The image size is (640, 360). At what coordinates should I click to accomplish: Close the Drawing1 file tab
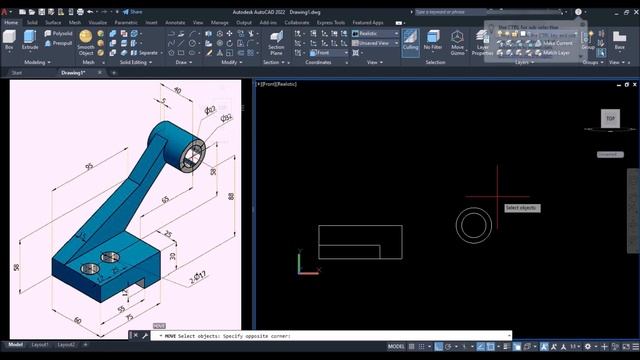[100, 72]
